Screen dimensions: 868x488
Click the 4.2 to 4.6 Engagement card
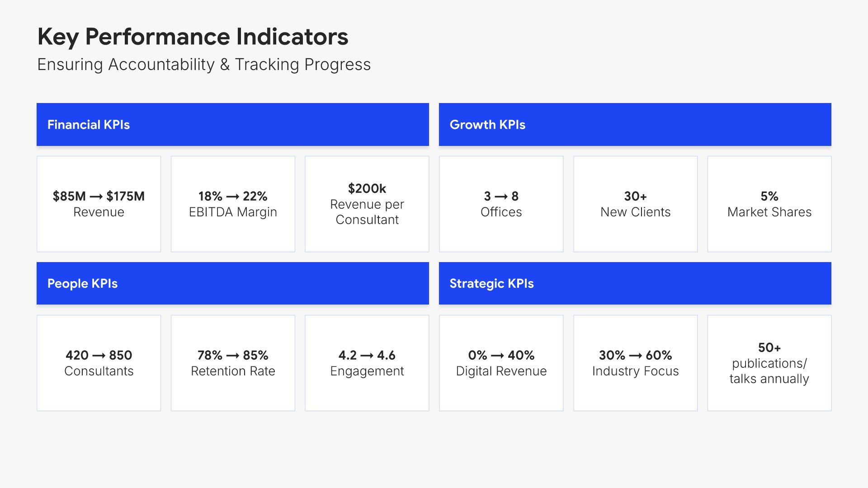coord(367,363)
